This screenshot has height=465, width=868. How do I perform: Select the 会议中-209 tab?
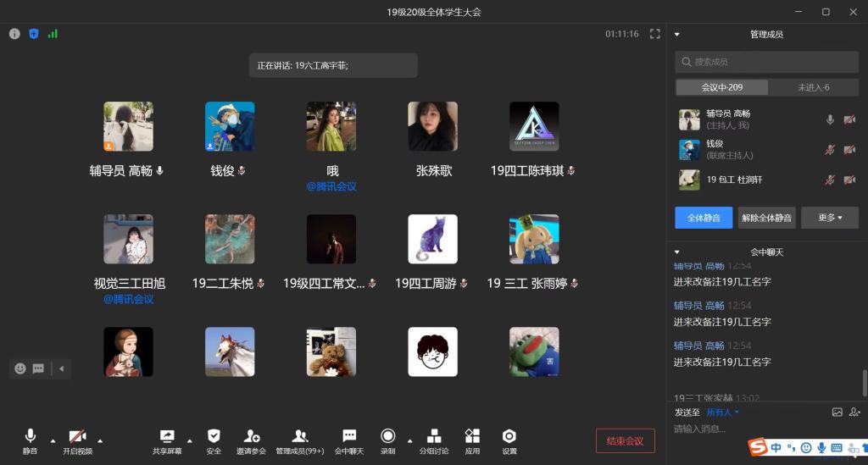[x=721, y=87]
